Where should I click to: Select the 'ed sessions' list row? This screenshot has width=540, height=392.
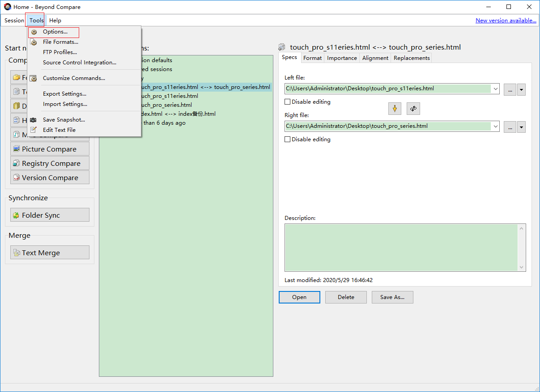[x=157, y=69]
